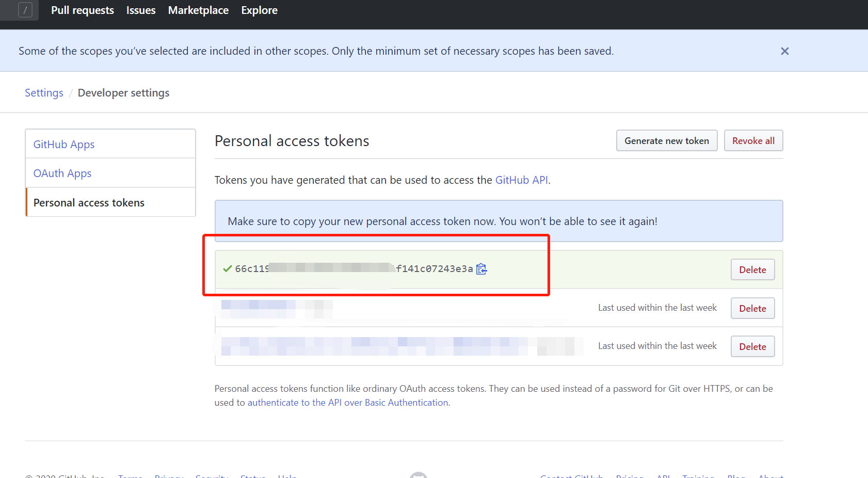Click the Personal access tokens page heading
This screenshot has height=478, width=868.
(x=292, y=141)
